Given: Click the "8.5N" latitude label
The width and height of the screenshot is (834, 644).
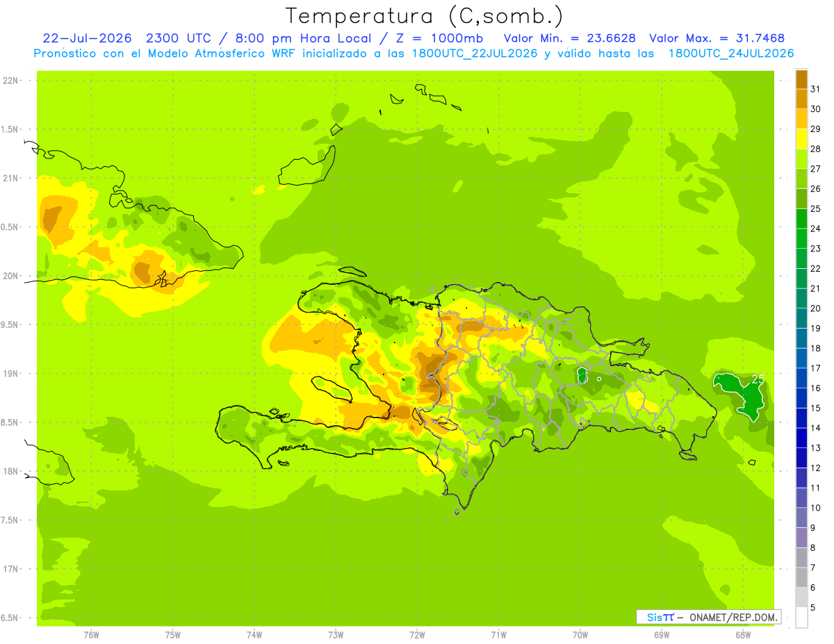Looking at the screenshot, I should click(10, 422).
